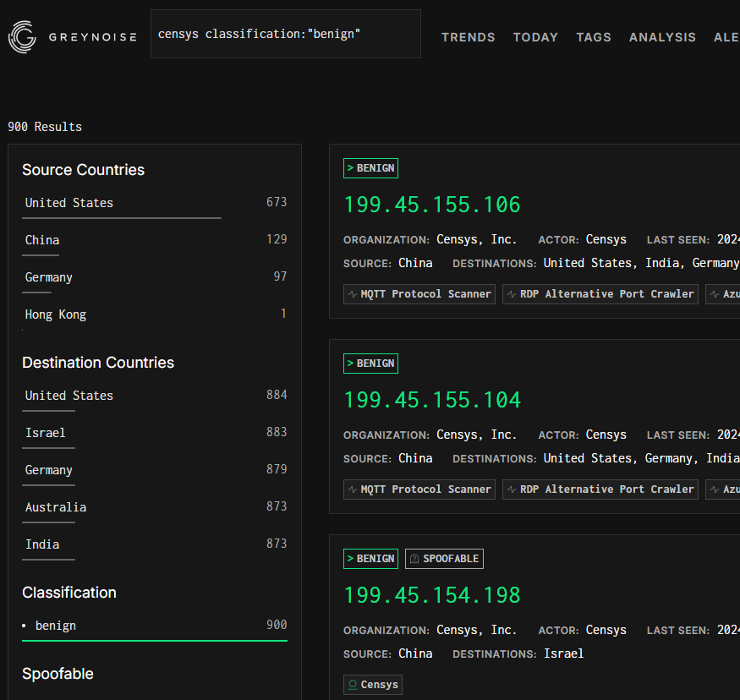Image resolution: width=740 pixels, height=700 pixels.
Task: Click the spoofable ghost icon
Action: pyautogui.click(x=414, y=559)
